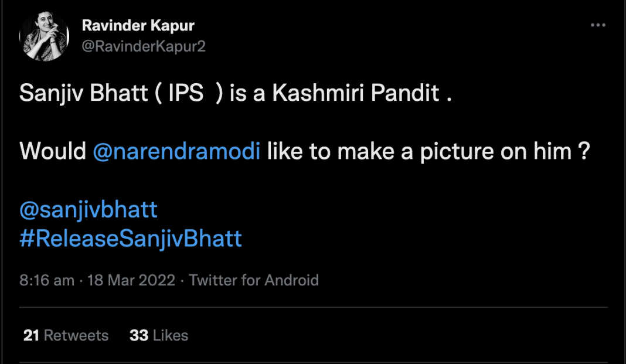Click the @RavinderKapur2 handle
Screen dimensions: 626x364
(x=144, y=47)
